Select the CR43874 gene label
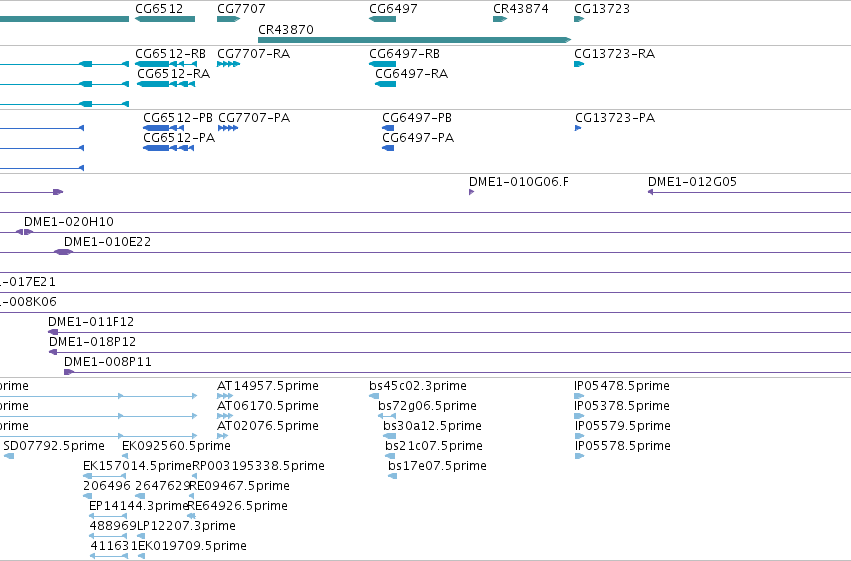851x561 pixels. [x=521, y=9]
